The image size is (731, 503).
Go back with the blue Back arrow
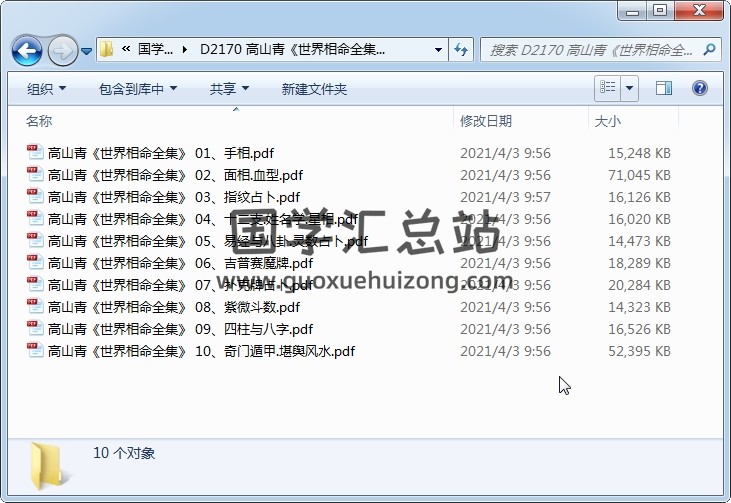[27, 50]
